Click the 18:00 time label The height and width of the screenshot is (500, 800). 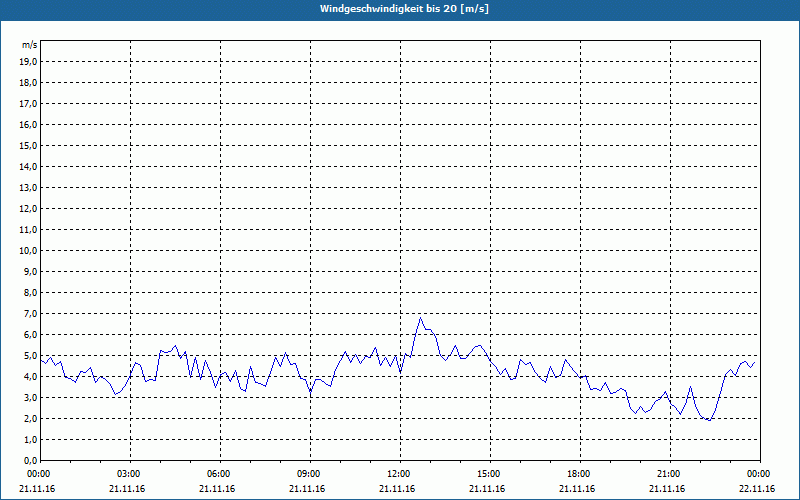[x=580, y=474]
